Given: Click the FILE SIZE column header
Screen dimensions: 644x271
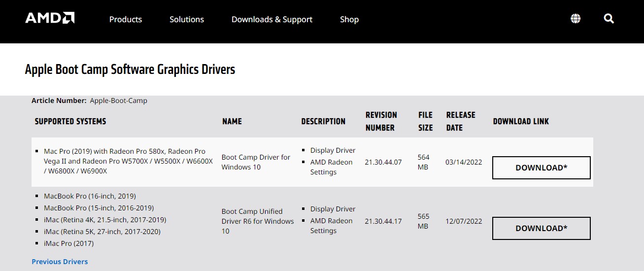Looking at the screenshot, I should click(425, 121).
